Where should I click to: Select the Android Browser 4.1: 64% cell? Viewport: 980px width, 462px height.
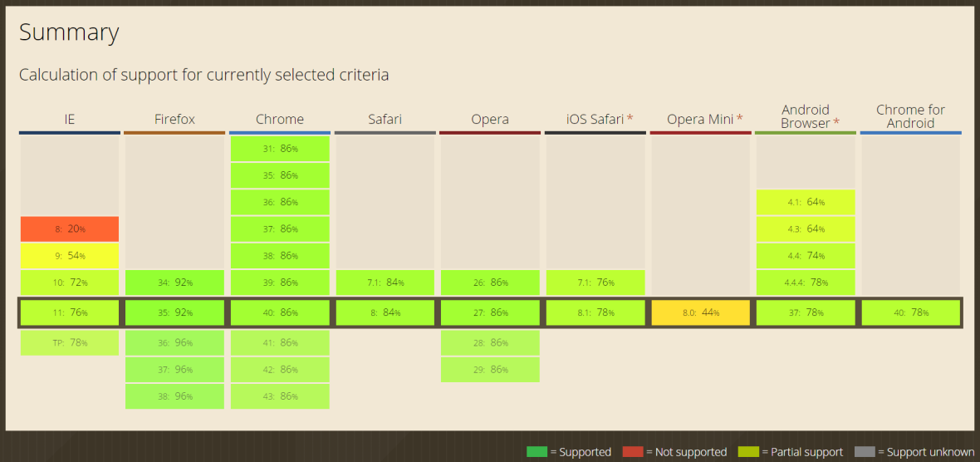click(806, 202)
